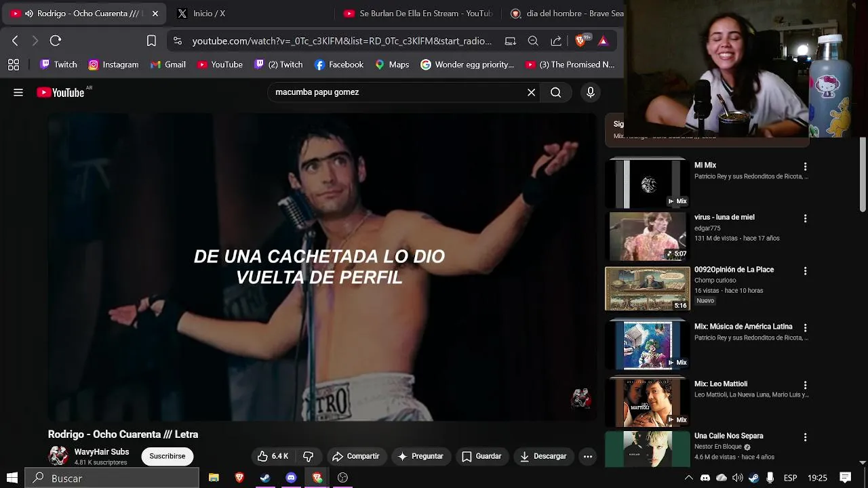Show hidden tray icons chevron
The width and height of the screenshot is (868, 488).
click(x=689, y=478)
